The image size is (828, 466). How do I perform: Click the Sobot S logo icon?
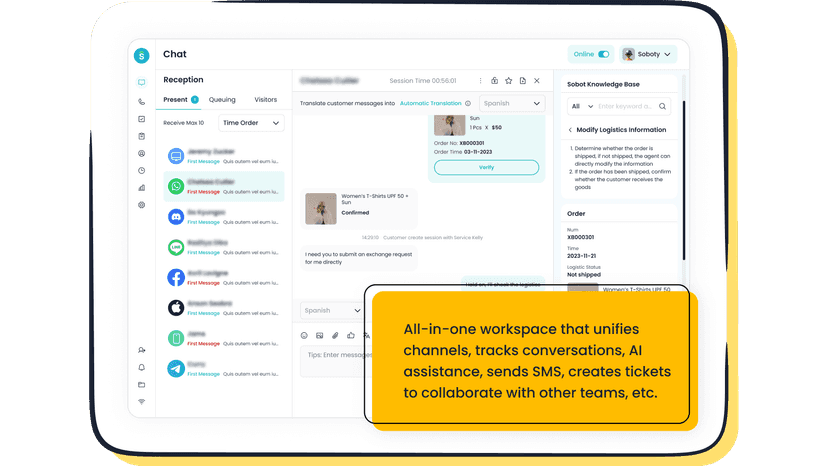[x=142, y=55]
